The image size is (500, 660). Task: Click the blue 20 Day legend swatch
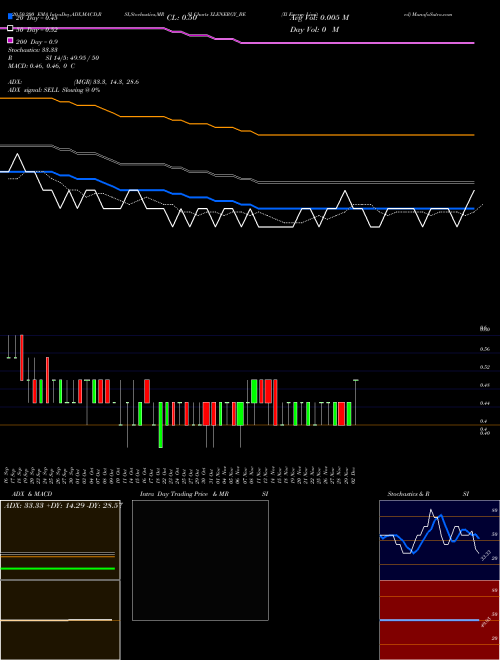[x=10, y=16]
